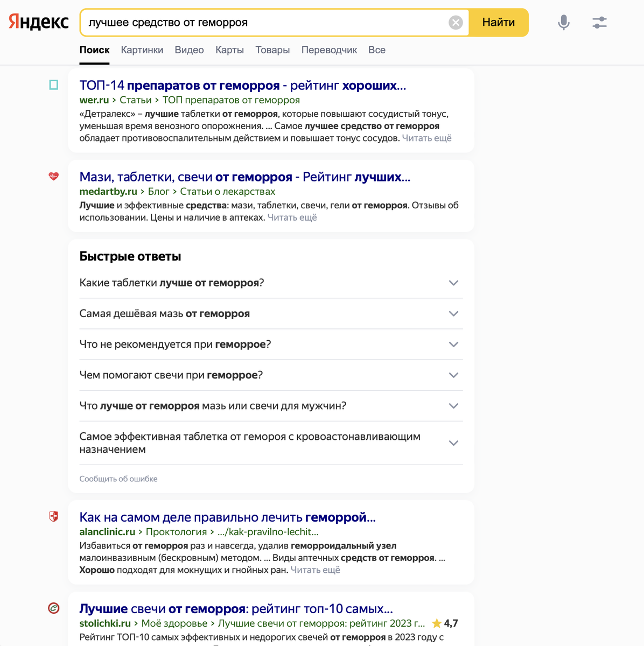This screenshot has height=646, width=644.
Task: Open the wer.ru favicon beside the first result
Action: click(54, 85)
